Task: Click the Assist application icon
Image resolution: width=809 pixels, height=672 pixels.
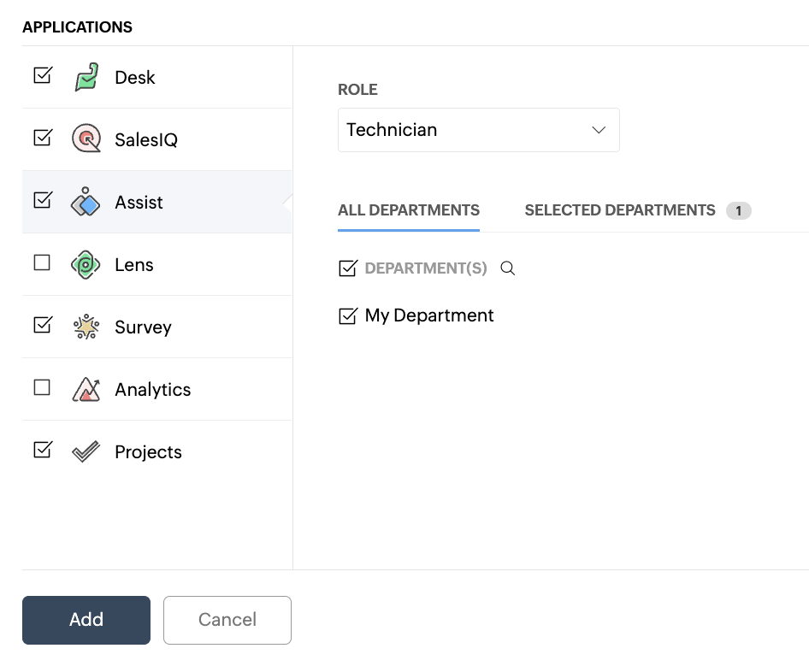Action: [86, 202]
